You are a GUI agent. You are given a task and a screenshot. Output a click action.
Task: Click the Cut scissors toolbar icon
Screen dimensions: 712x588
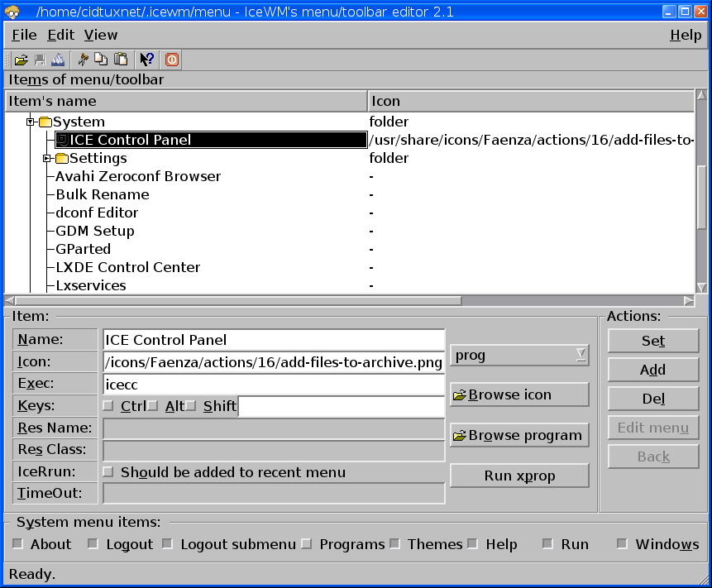[82, 59]
